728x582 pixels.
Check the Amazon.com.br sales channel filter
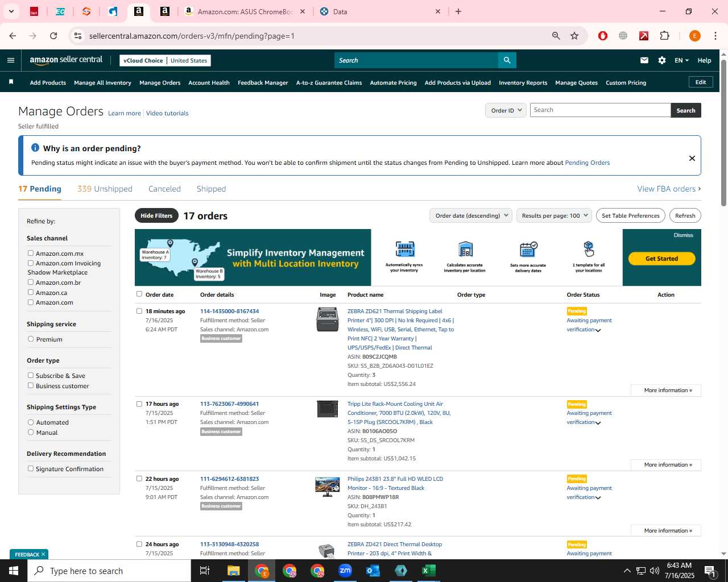(x=31, y=282)
